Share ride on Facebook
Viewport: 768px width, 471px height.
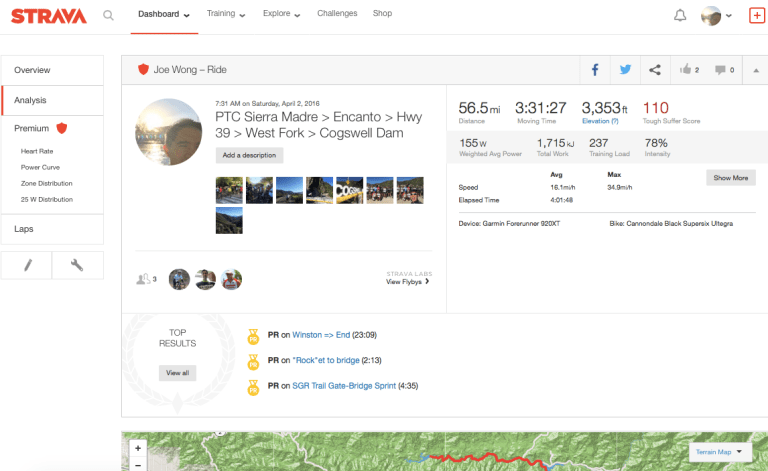[595, 70]
